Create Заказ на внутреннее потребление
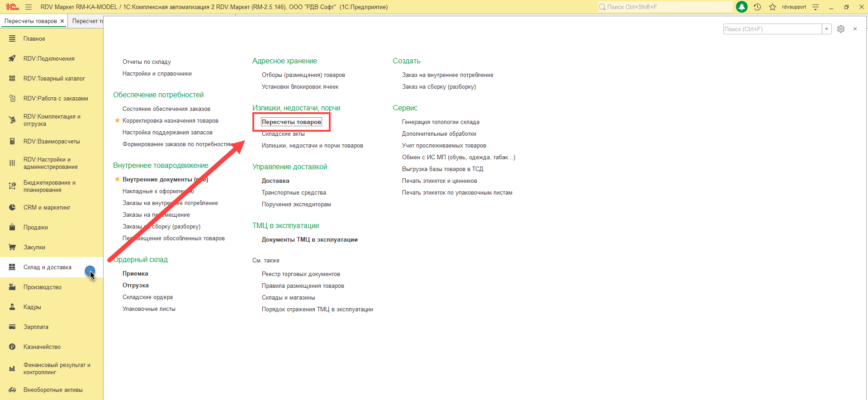The width and height of the screenshot is (868, 400). [447, 75]
